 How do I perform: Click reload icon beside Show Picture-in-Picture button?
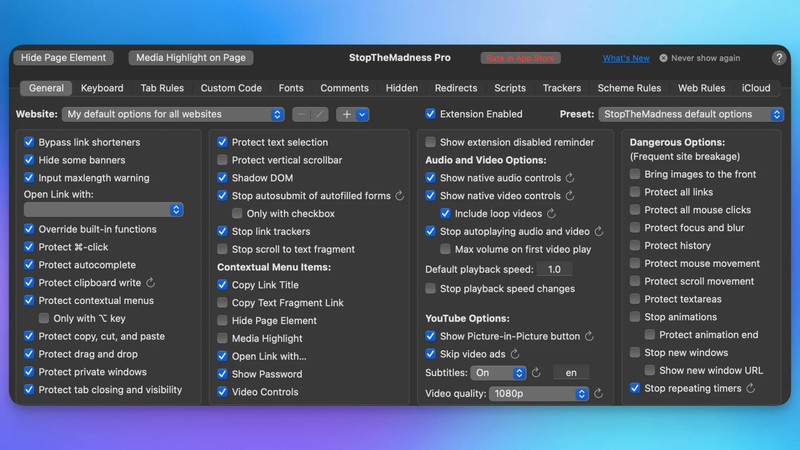(x=590, y=337)
